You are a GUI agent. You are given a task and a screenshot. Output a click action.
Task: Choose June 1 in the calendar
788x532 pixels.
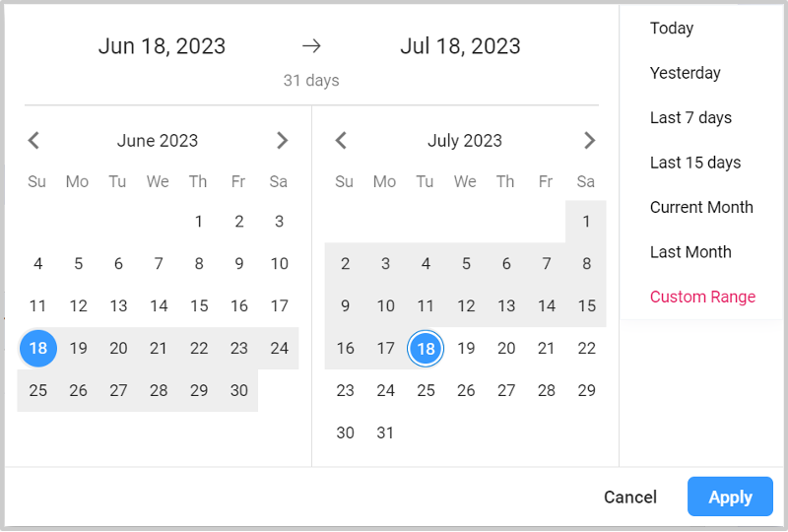click(x=199, y=222)
